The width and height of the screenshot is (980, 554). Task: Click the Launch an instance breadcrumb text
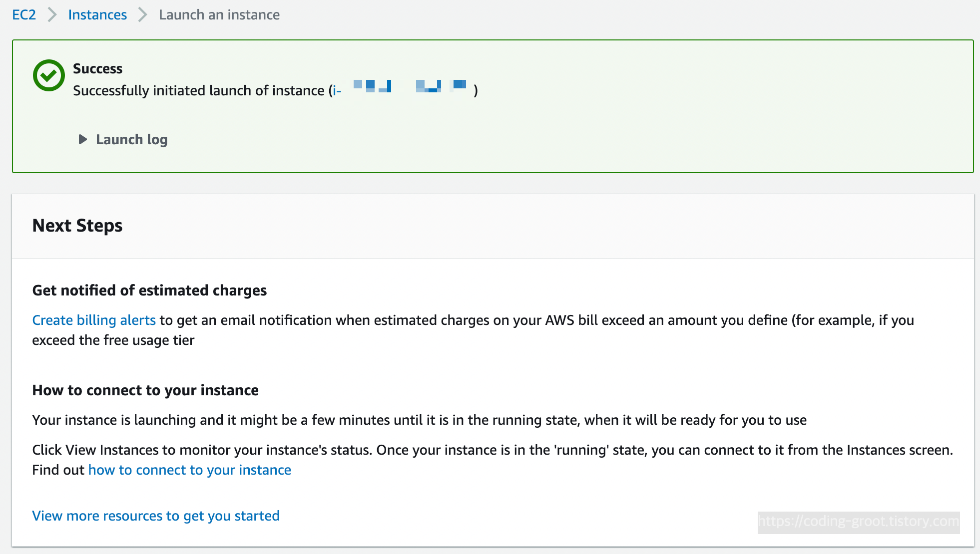click(219, 14)
